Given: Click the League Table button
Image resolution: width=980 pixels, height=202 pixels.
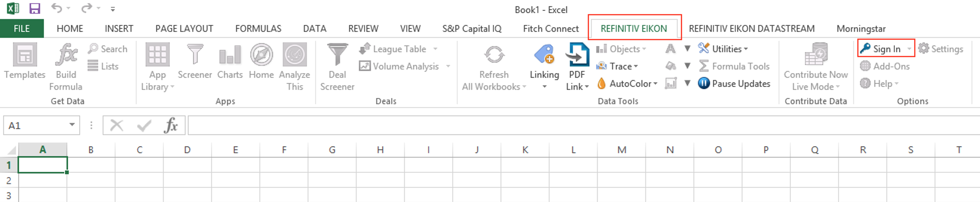Looking at the screenshot, I should tap(393, 49).
